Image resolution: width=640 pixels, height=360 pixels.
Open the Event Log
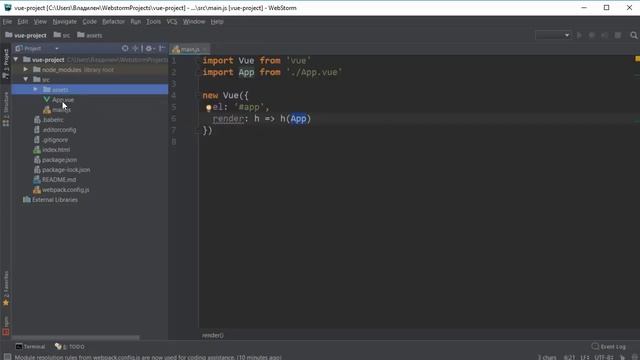tap(609, 347)
